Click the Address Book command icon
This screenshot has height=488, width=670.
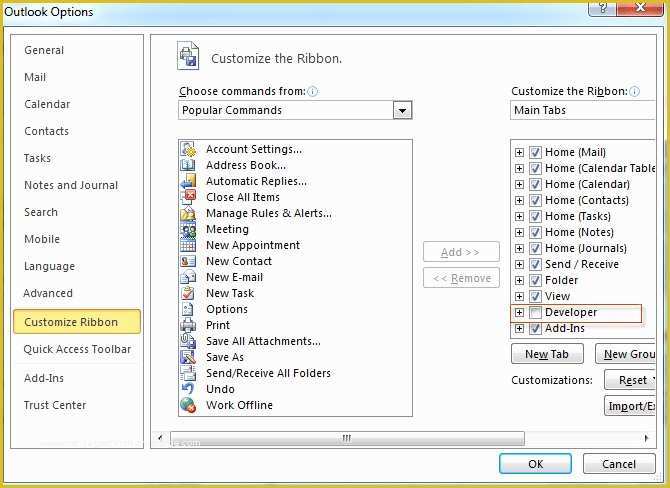pos(188,165)
